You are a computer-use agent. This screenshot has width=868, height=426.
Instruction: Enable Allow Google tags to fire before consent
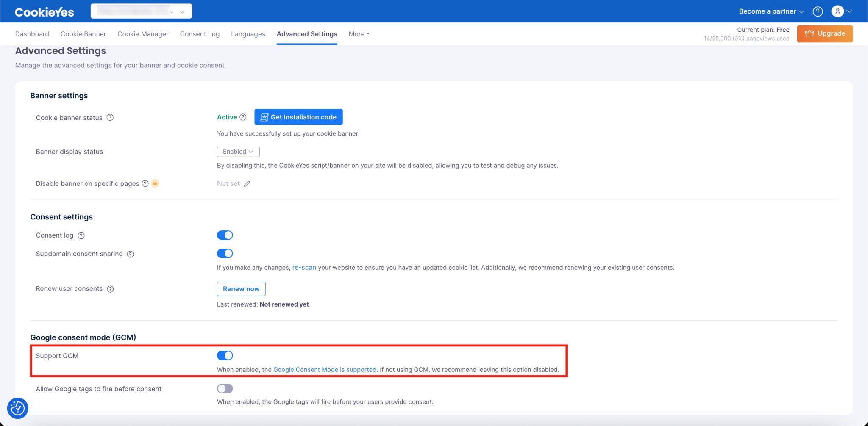[x=225, y=388]
